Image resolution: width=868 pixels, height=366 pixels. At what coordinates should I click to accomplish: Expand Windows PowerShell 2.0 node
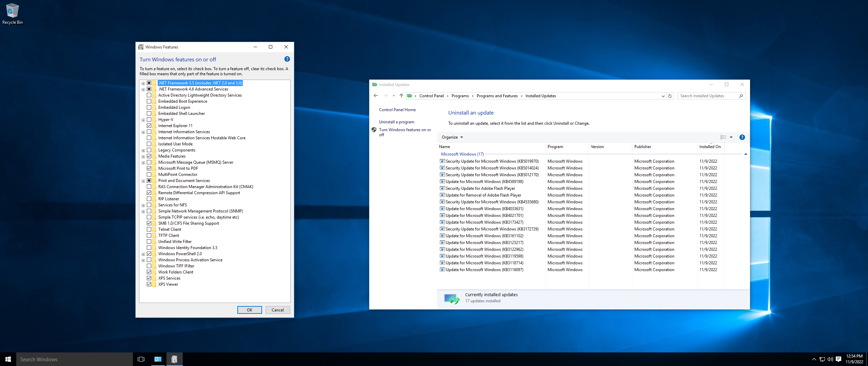143,254
